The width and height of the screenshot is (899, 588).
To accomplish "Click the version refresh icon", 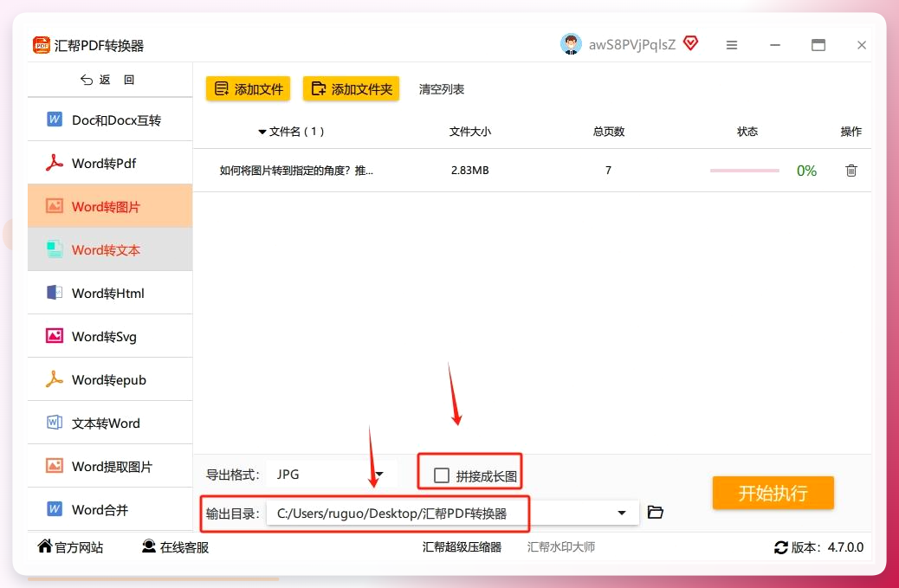I will 781,547.
